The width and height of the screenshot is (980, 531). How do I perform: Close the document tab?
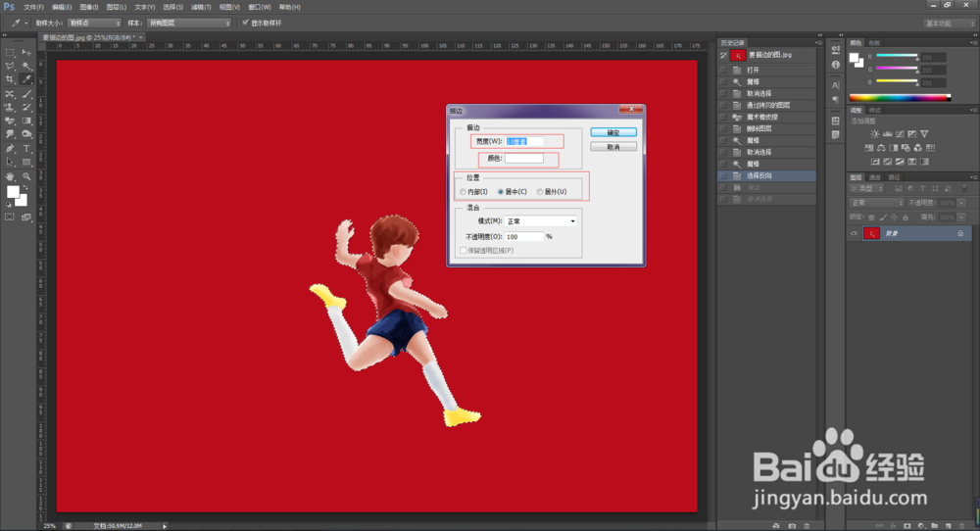(140, 37)
